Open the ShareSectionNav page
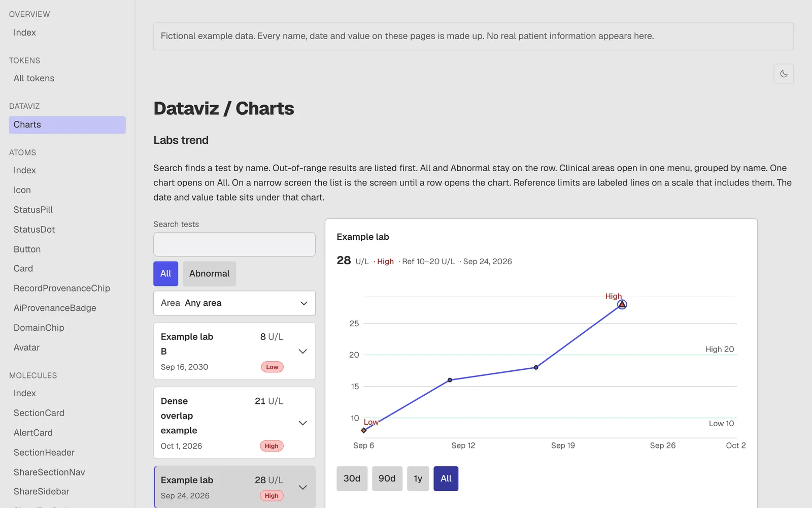The height and width of the screenshot is (508, 812). tap(49, 472)
